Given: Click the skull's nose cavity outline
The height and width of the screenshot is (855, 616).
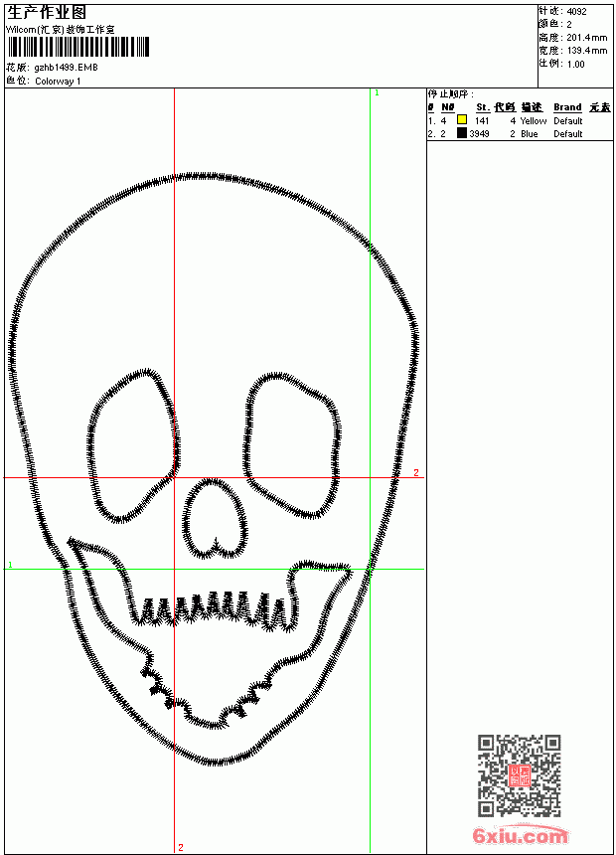Looking at the screenshot, I should [215, 519].
